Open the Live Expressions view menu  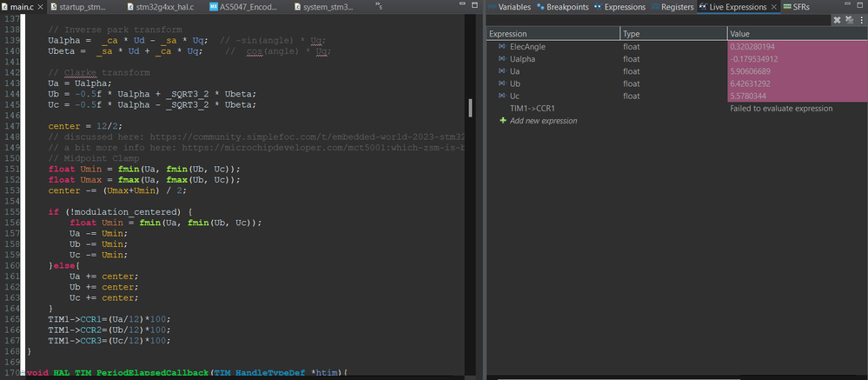861,20
